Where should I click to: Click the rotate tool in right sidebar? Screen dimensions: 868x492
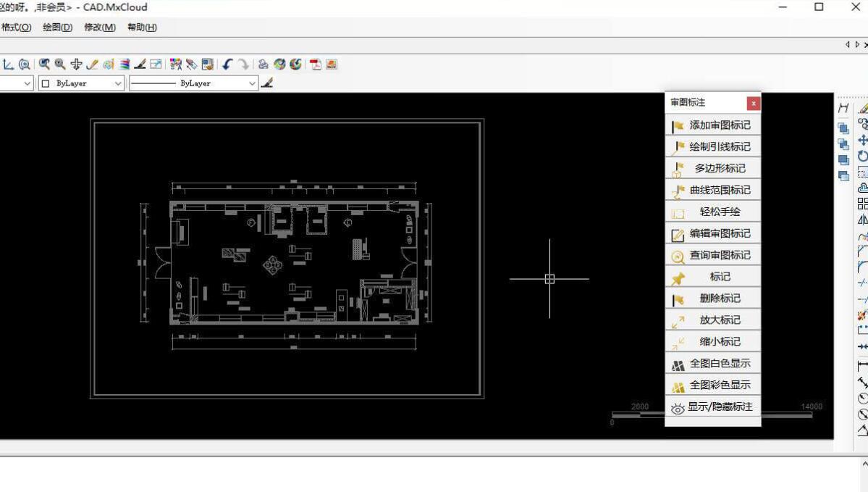coord(862,156)
